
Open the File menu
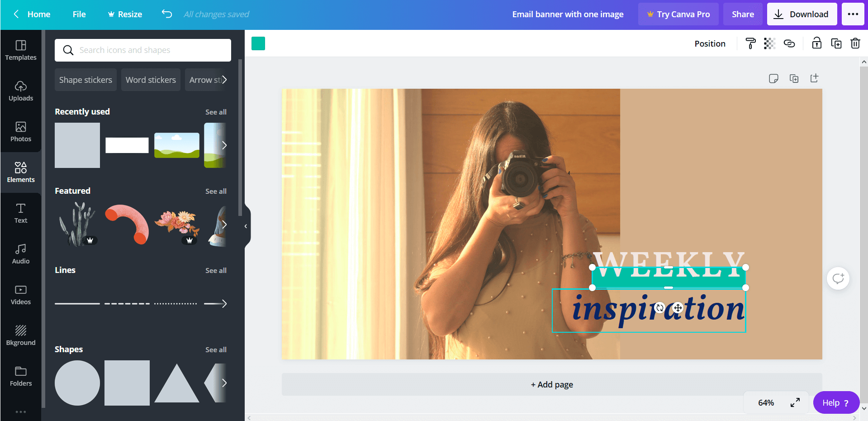click(79, 14)
